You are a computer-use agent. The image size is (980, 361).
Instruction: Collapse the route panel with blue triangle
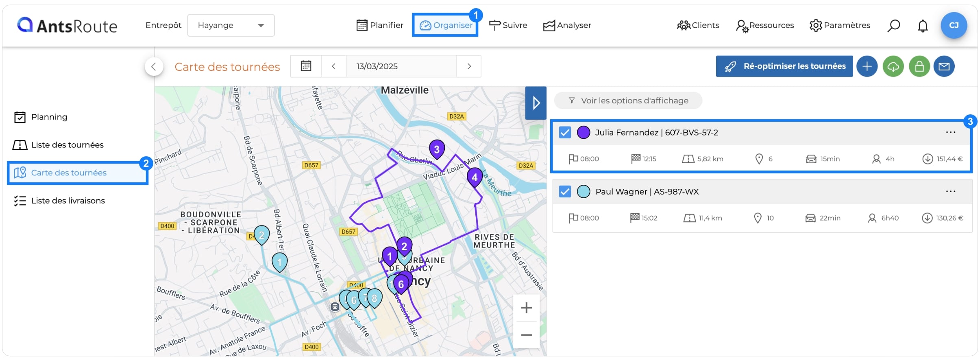[536, 103]
